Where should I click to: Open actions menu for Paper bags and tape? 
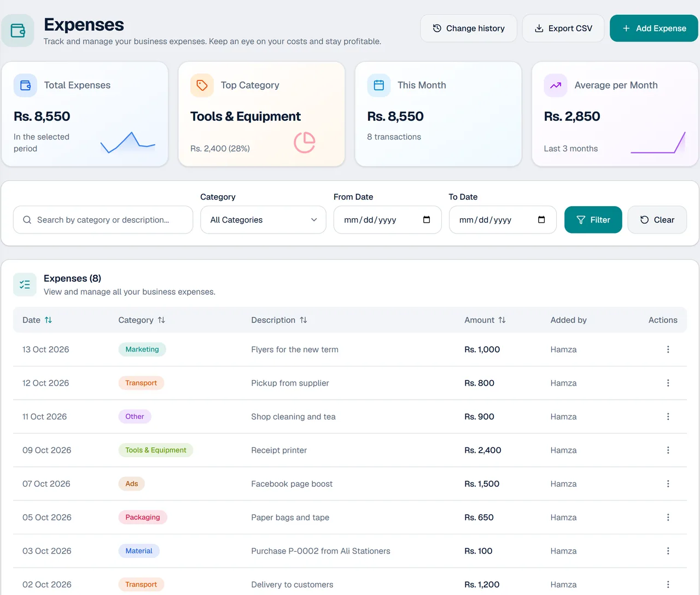pyautogui.click(x=668, y=517)
